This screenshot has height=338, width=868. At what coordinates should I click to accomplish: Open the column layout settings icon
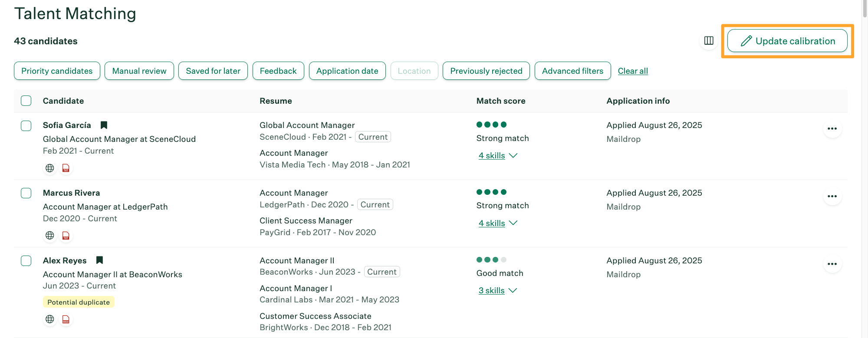click(709, 41)
